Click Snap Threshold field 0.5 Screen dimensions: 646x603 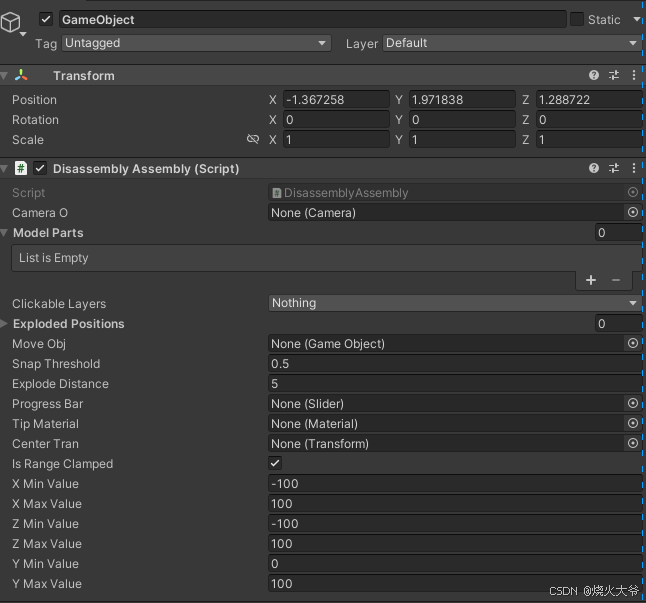pos(455,364)
